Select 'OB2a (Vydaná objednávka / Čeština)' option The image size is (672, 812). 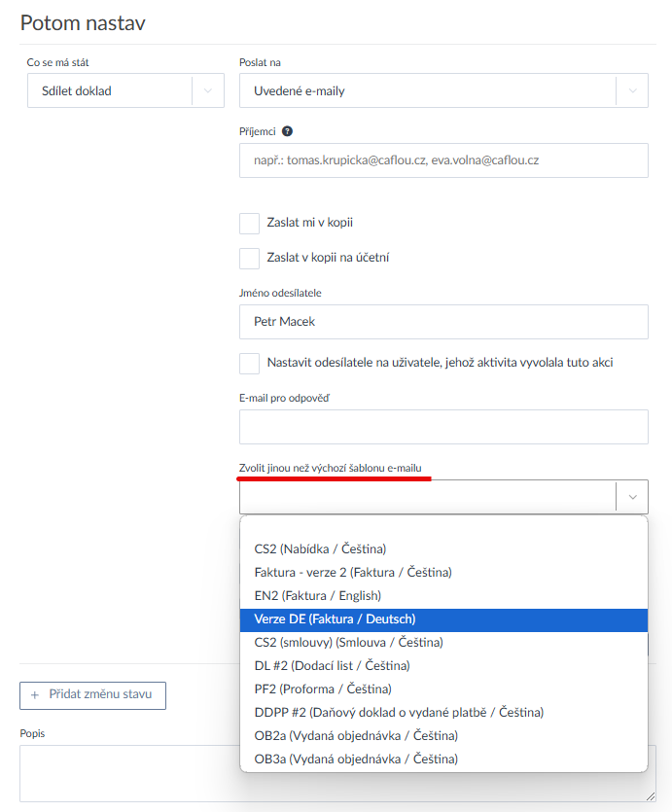[356, 735]
